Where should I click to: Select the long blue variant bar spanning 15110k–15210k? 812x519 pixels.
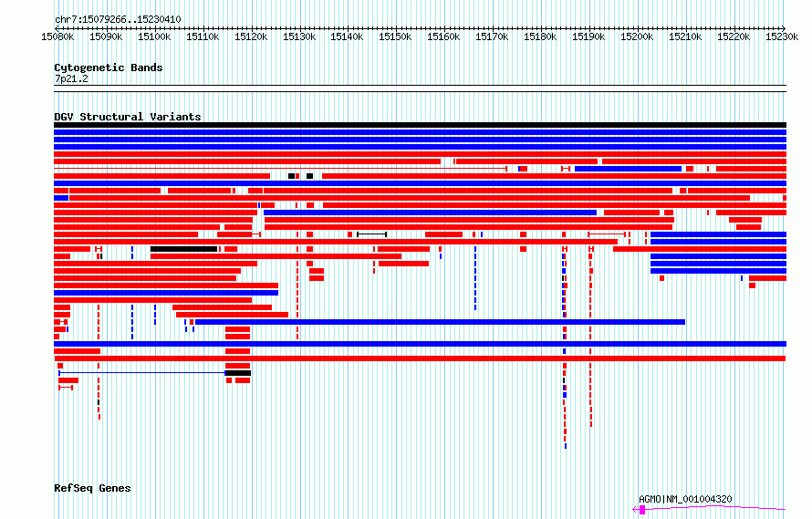pos(440,322)
